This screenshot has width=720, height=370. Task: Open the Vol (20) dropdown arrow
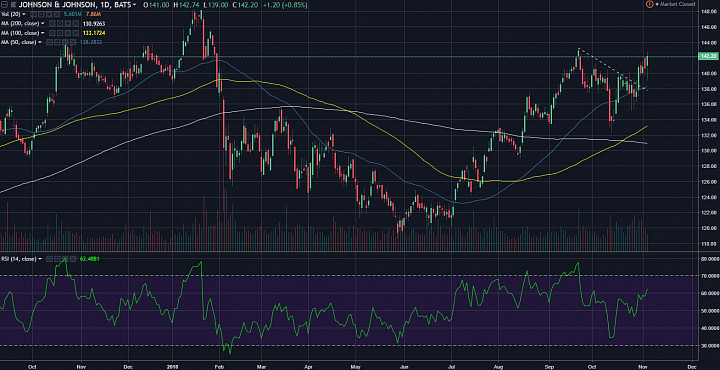coord(24,14)
